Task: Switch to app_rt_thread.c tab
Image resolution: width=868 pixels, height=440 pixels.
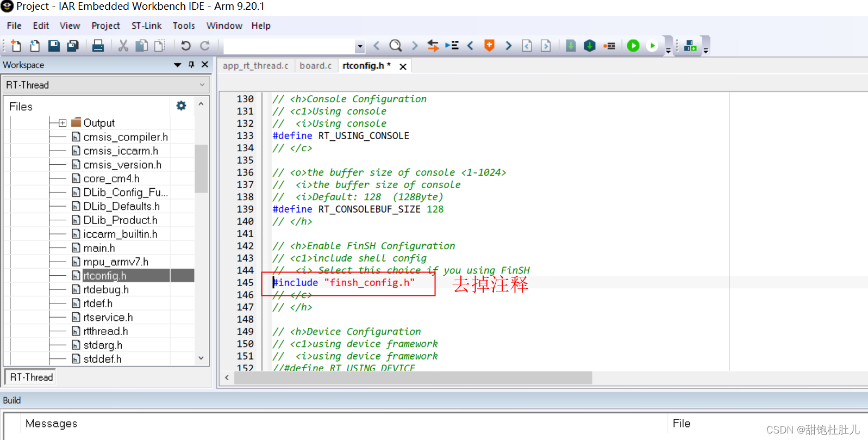Action: pyautogui.click(x=255, y=66)
